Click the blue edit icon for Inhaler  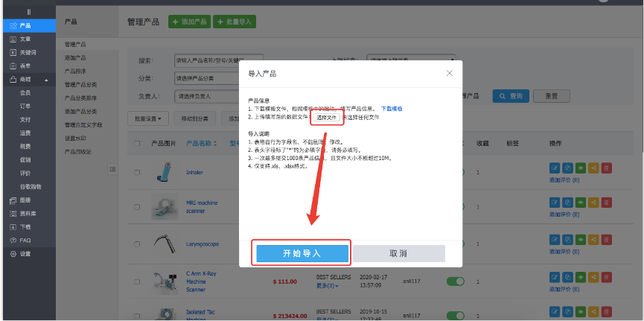point(553,169)
